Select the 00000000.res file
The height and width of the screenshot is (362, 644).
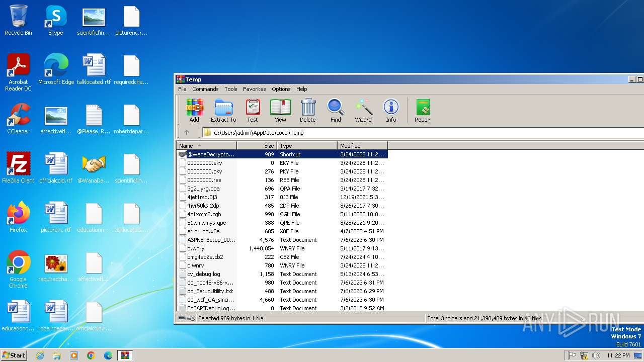click(282, 180)
